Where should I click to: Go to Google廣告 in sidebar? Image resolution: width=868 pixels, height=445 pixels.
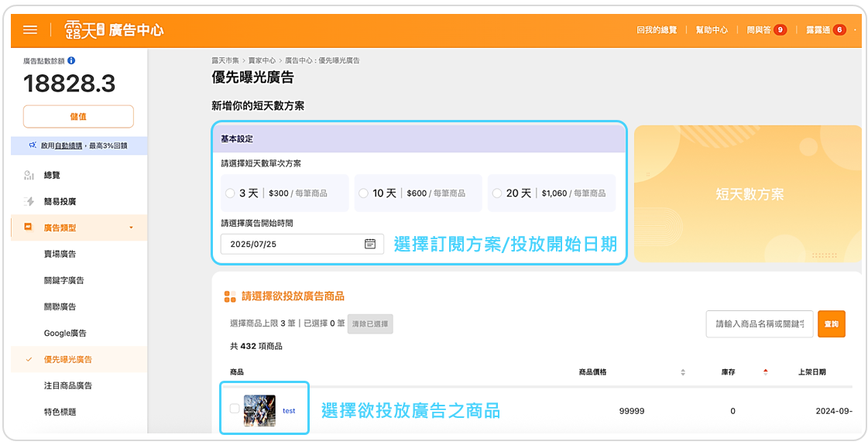(x=65, y=333)
